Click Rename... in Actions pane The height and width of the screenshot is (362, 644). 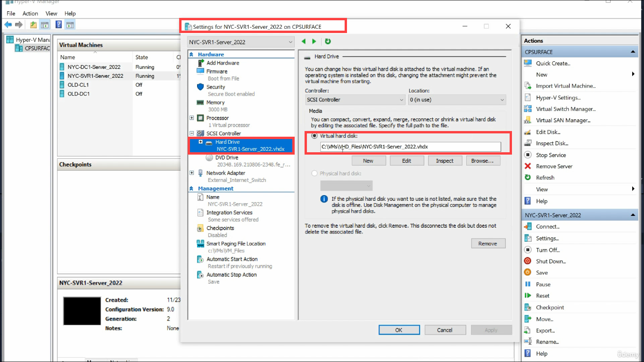tap(547, 342)
